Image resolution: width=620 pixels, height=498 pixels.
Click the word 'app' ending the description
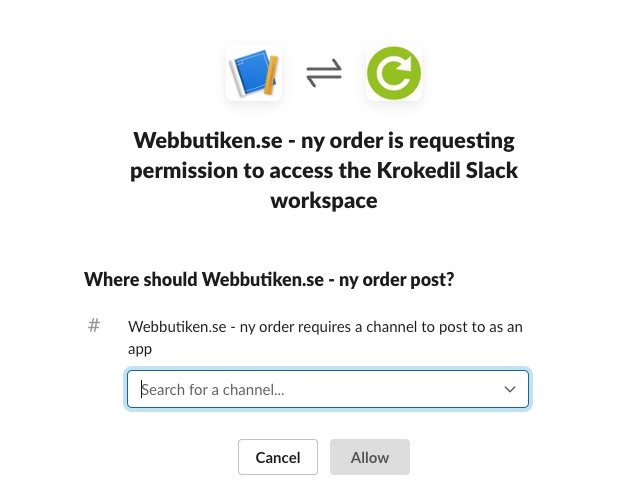pyautogui.click(x=140, y=350)
